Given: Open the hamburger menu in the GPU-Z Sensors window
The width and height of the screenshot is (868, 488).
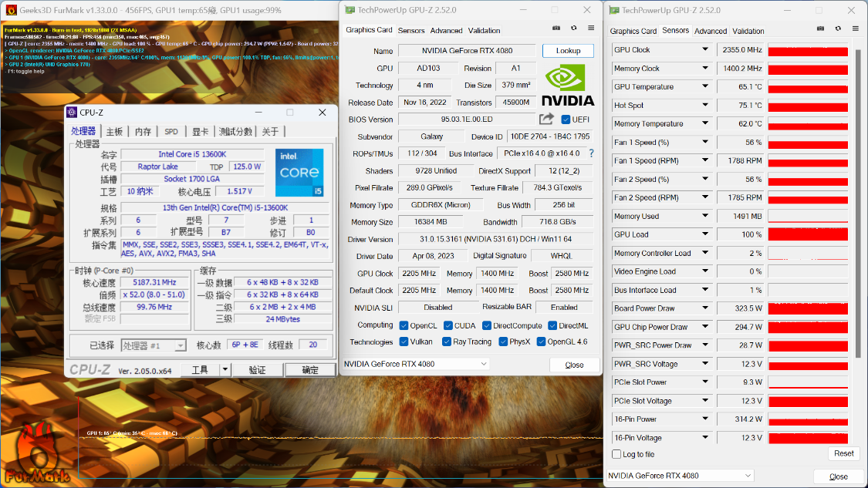Looking at the screenshot, I should [856, 29].
